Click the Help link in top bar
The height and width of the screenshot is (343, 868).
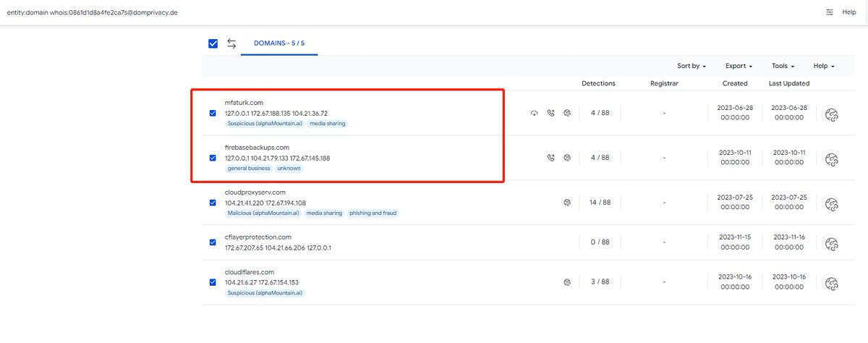pyautogui.click(x=849, y=12)
